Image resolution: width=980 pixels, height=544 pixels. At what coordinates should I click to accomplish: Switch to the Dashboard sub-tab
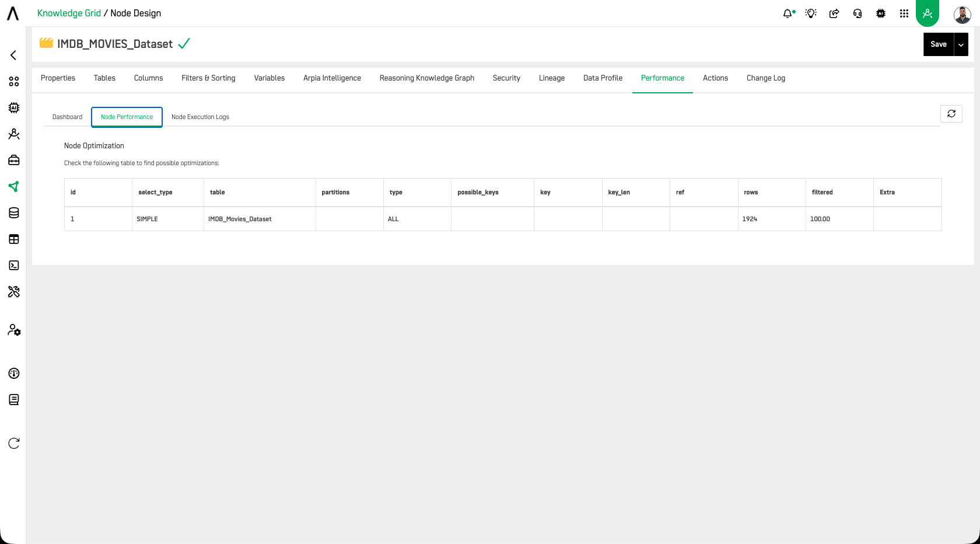click(x=67, y=117)
